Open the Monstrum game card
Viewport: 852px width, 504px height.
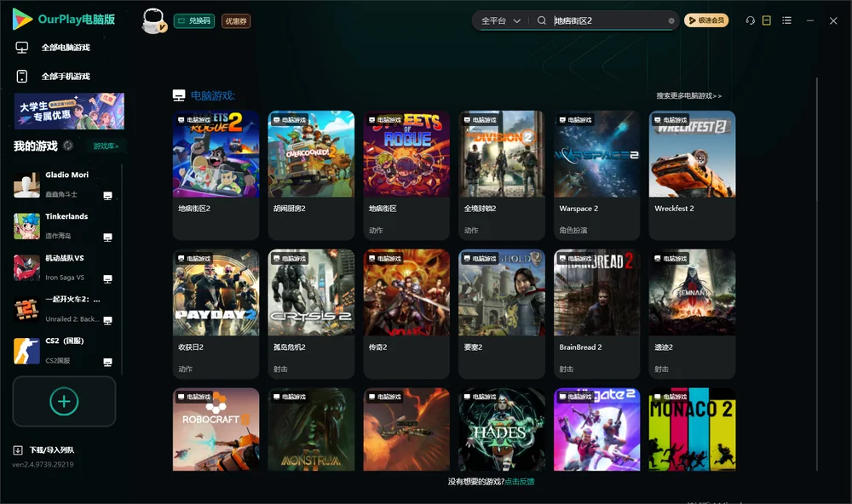click(x=311, y=429)
